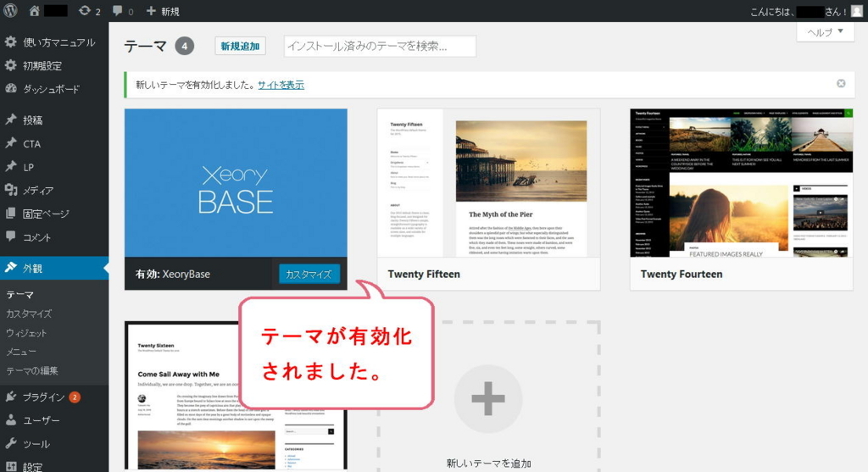Open the WordPress logo menu
The height and width of the screenshot is (472, 868).
point(10,10)
